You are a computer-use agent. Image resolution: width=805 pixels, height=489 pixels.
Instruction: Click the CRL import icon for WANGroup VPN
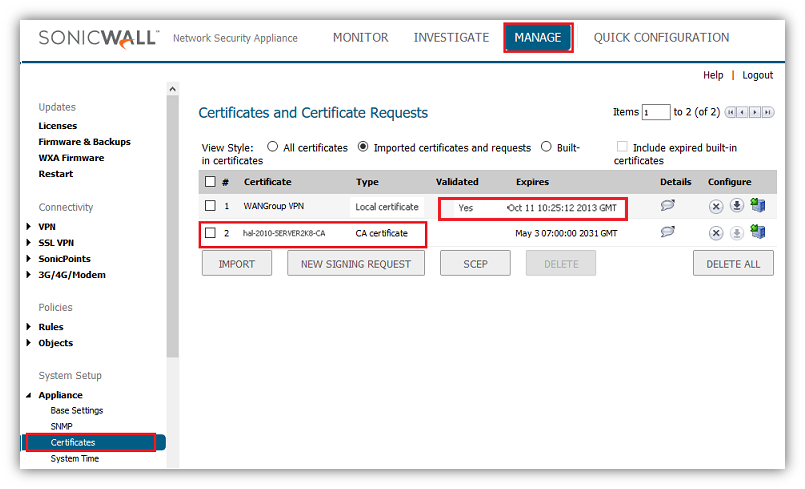click(758, 206)
